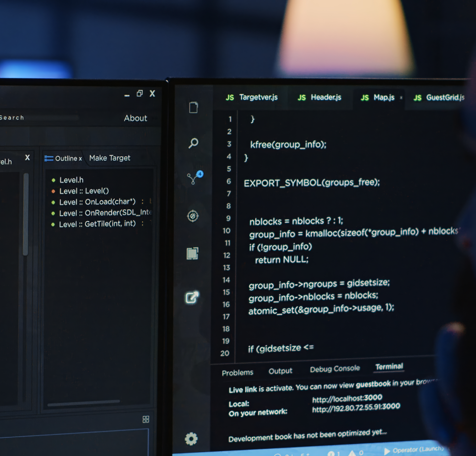This screenshot has height=456, width=476.
Task: Select Level :: OnLoad(char*) in outline
Action: coord(97,202)
